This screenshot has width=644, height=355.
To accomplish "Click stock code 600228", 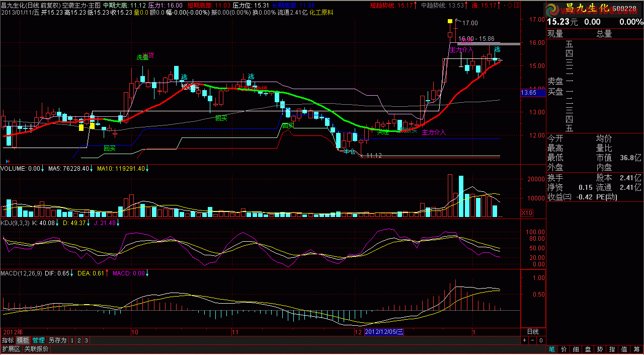I will click(x=625, y=9).
